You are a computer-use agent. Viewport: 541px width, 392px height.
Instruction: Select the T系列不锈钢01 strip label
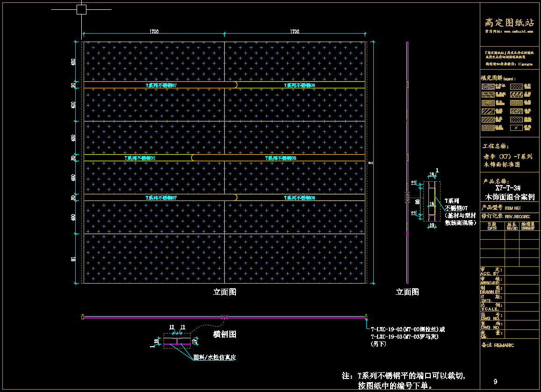click(140, 158)
